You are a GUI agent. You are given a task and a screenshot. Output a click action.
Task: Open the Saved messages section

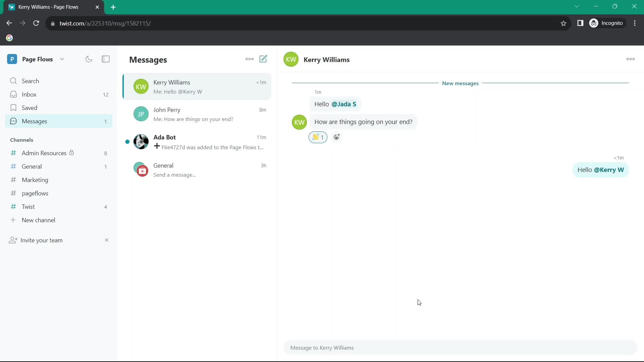tap(30, 108)
